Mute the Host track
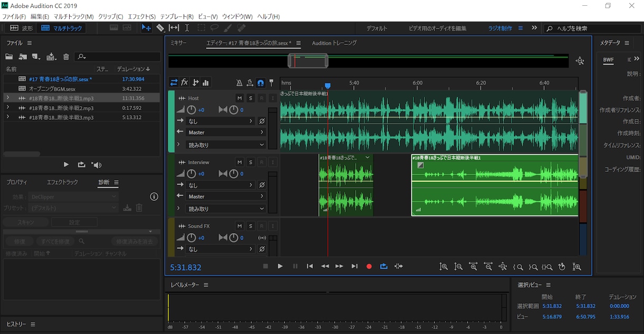Viewport: 644px width, 334px height. 240,98
